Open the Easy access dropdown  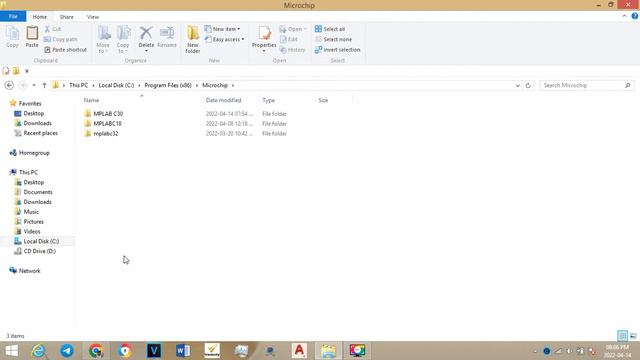224,39
